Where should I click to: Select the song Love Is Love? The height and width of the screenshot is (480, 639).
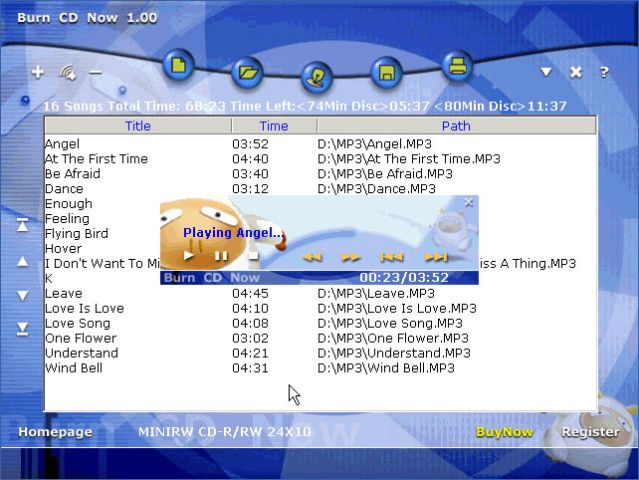(84, 308)
